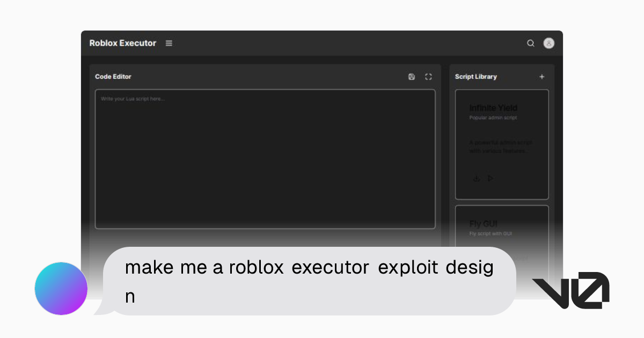Image resolution: width=644 pixels, height=338 pixels.
Task: Click the chat prompt message bubble
Action: [x=309, y=281]
